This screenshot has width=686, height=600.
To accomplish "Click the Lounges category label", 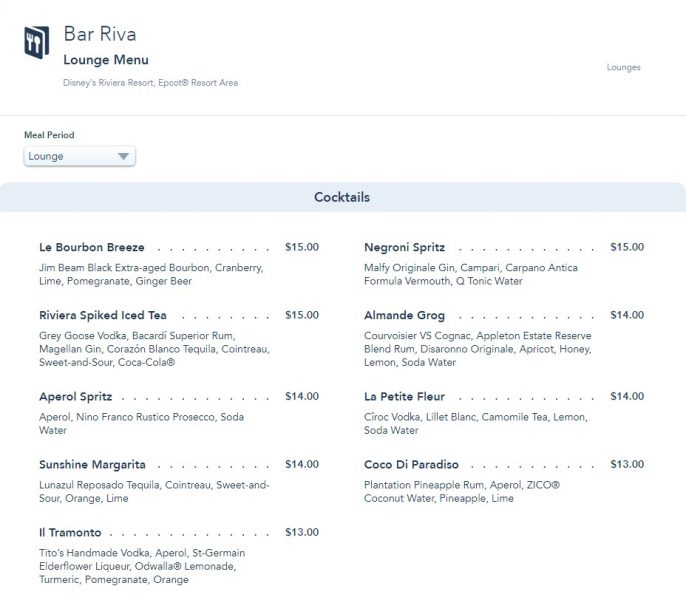I will tap(623, 68).
